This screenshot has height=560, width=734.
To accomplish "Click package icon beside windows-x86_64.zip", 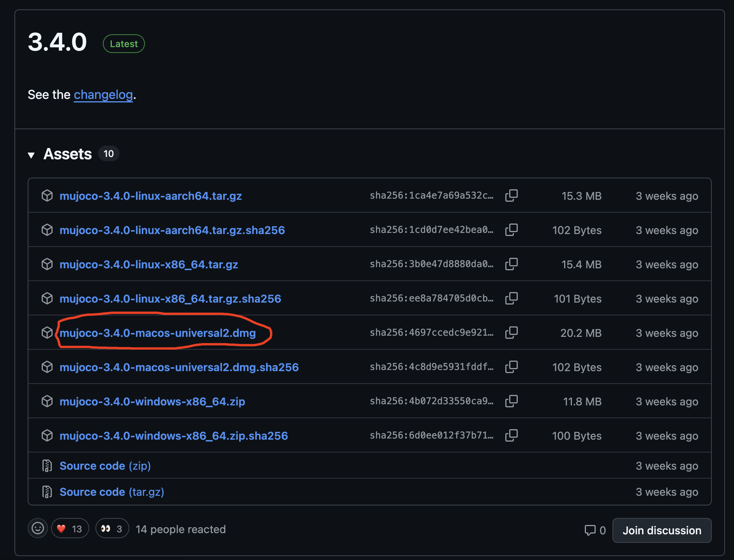I will pos(47,401).
